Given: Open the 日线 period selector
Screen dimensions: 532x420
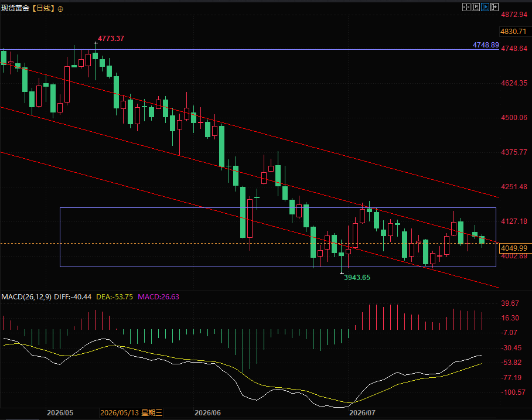Looking at the screenshot, I should pyautogui.click(x=43, y=8).
